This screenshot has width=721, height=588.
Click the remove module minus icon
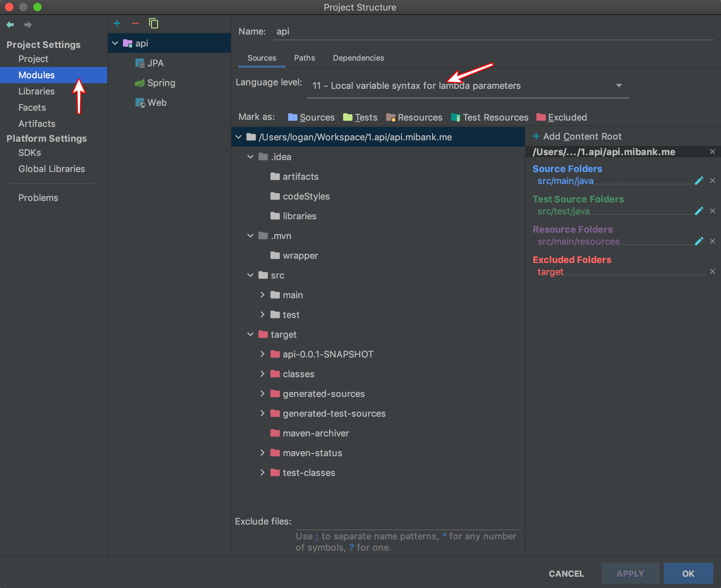tap(135, 24)
